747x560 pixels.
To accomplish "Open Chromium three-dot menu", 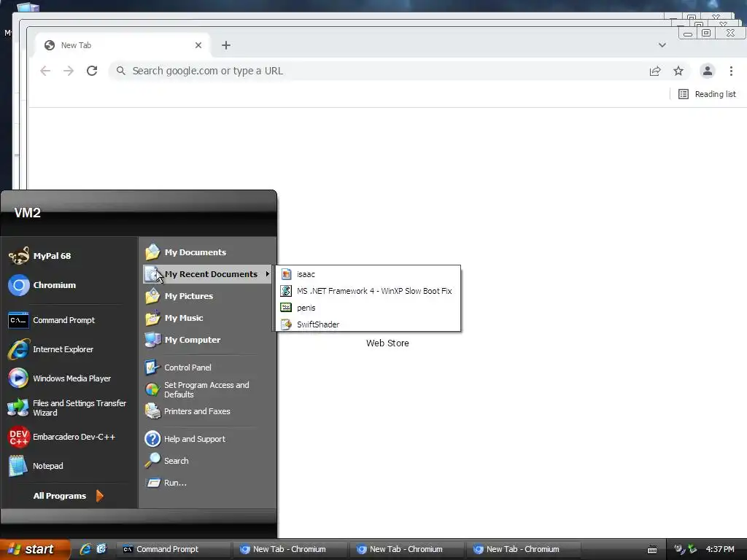I will pos(731,71).
